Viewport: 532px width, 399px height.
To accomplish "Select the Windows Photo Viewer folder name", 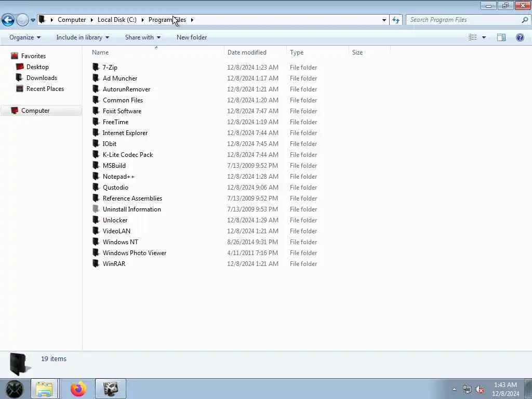I will [x=135, y=253].
